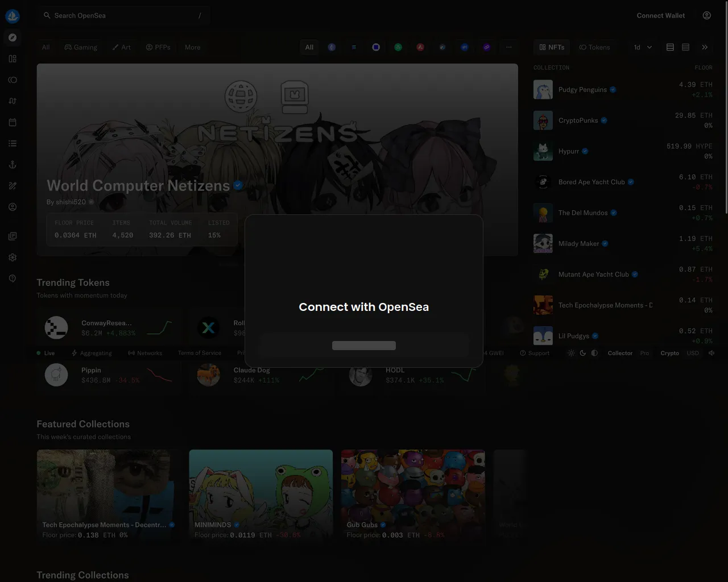728x582 pixels.
Task: Select the PFPs category tab
Action: [x=158, y=47]
